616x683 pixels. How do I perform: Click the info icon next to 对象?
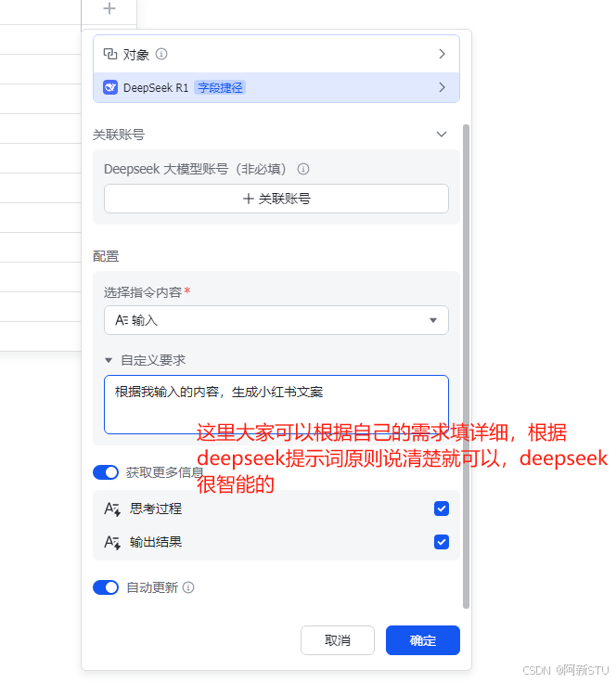161,54
